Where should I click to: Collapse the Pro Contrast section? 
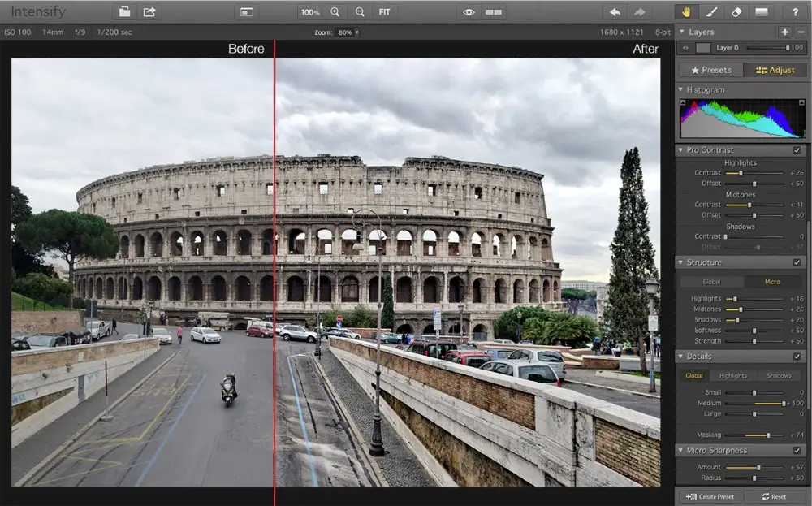pos(680,149)
